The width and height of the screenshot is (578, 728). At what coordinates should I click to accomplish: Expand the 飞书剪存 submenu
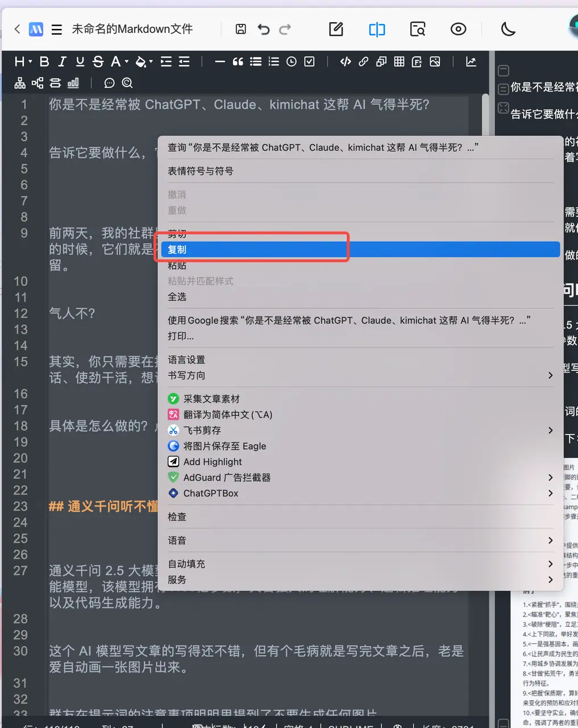pos(360,431)
